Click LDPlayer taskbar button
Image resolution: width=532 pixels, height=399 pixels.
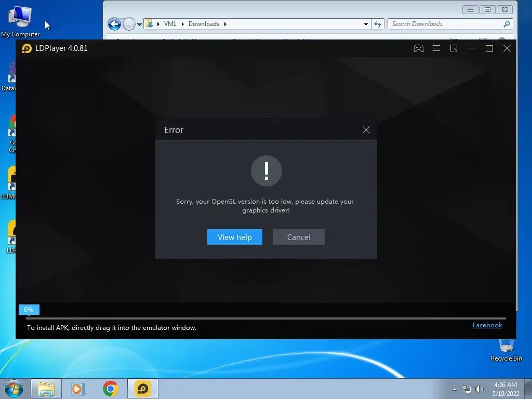tap(143, 389)
